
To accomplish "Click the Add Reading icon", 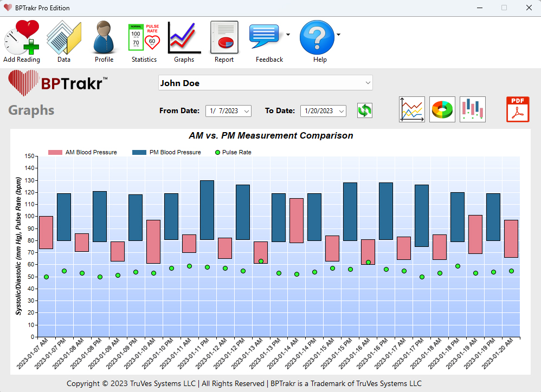I will tap(22, 38).
